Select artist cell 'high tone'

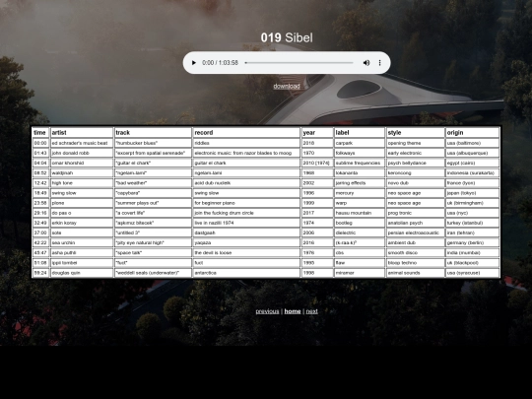pos(82,183)
